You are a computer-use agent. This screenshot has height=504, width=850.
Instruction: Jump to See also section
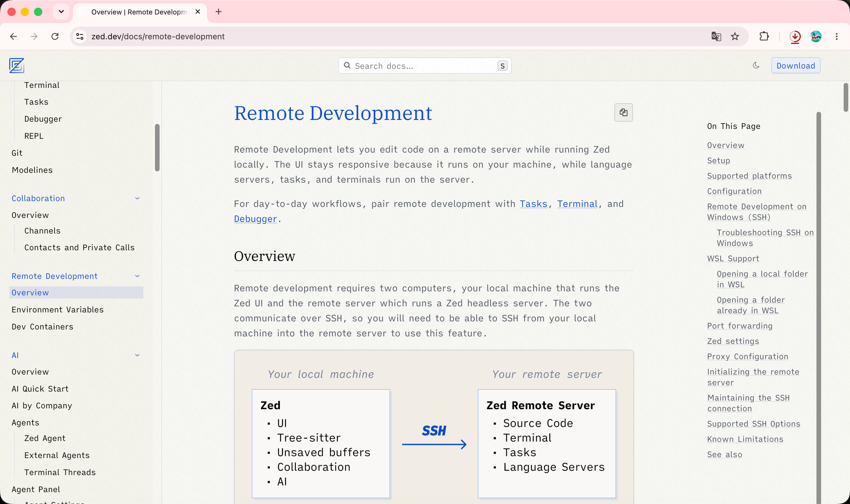pyautogui.click(x=725, y=454)
